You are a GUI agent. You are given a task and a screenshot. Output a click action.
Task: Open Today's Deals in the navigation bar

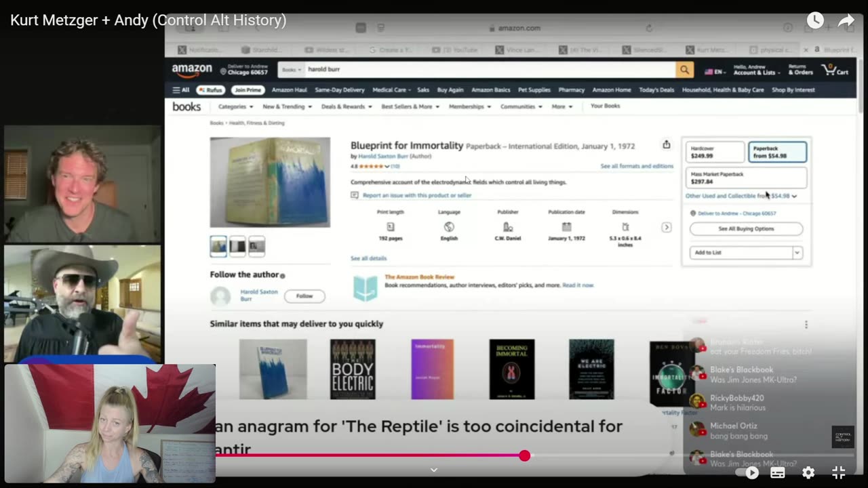(x=656, y=89)
